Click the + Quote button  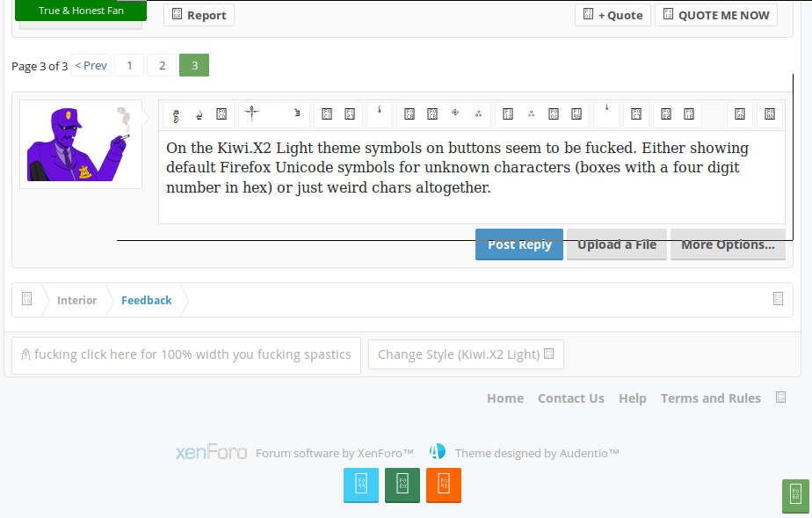point(613,15)
